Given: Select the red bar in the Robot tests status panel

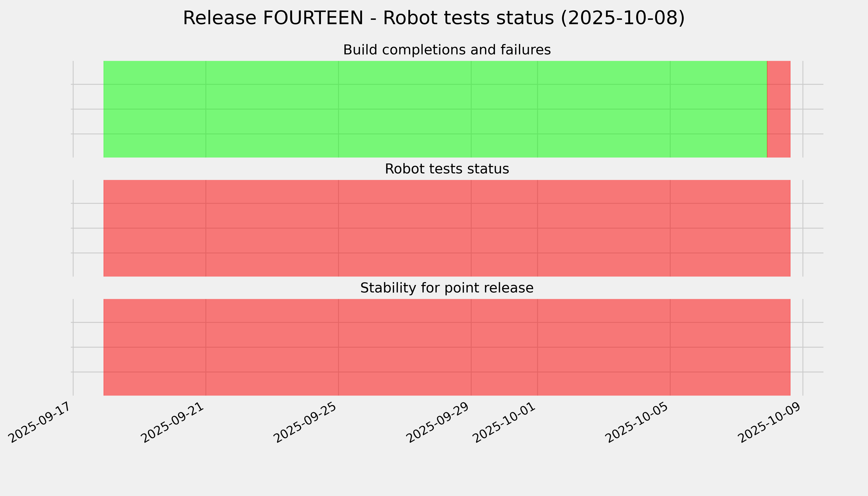Looking at the screenshot, I should point(447,228).
